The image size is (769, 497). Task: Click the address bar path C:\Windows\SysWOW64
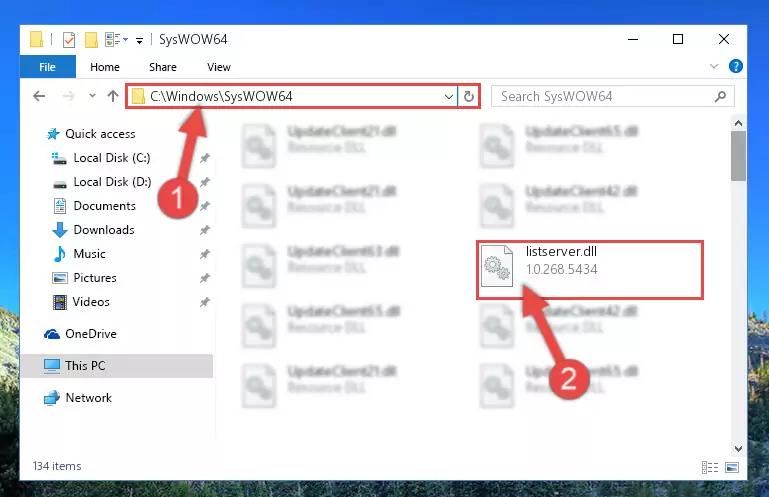[x=221, y=96]
